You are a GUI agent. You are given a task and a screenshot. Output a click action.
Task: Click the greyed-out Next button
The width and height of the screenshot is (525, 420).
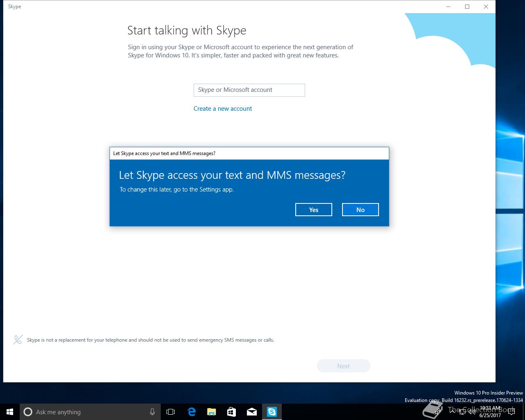[x=343, y=366]
